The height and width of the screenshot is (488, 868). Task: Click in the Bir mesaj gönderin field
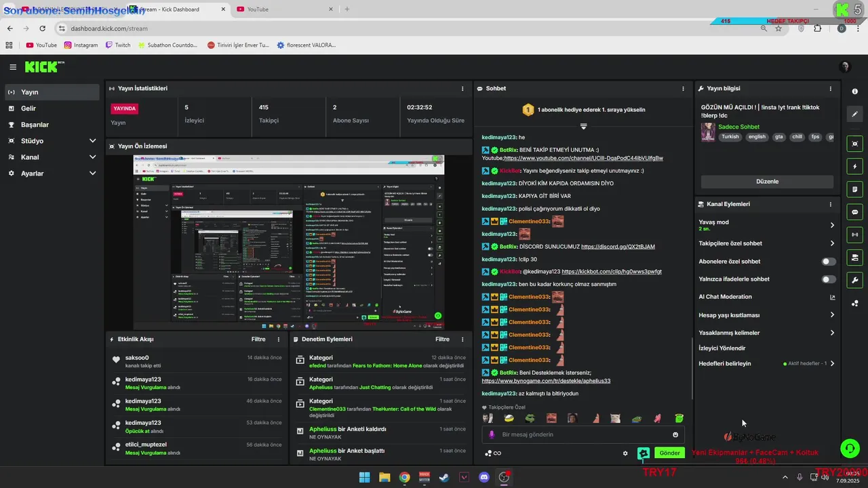click(x=583, y=434)
